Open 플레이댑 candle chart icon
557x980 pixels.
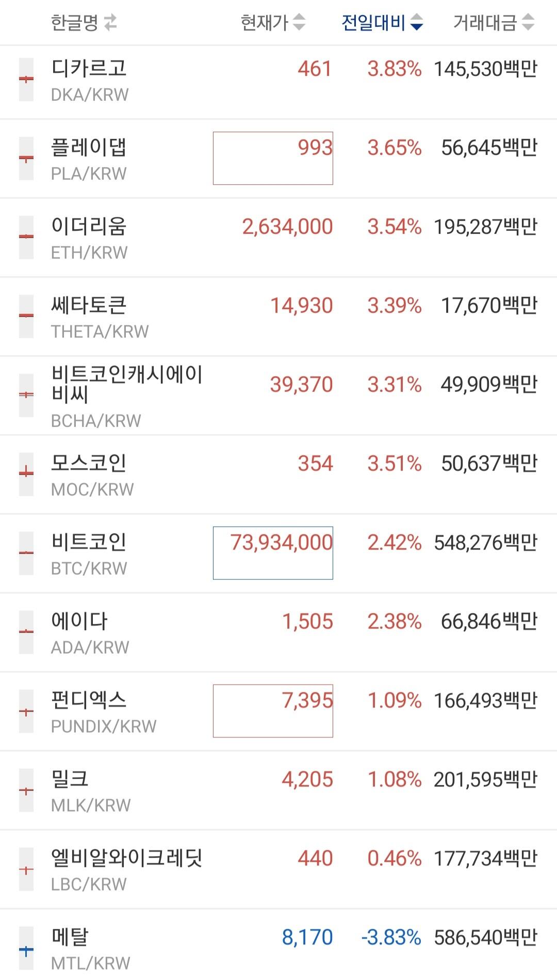[26, 158]
